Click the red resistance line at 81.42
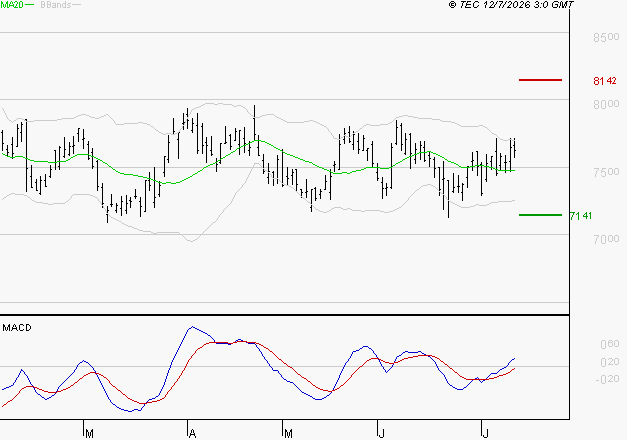Viewport: 627px width, 440px height. click(x=540, y=80)
